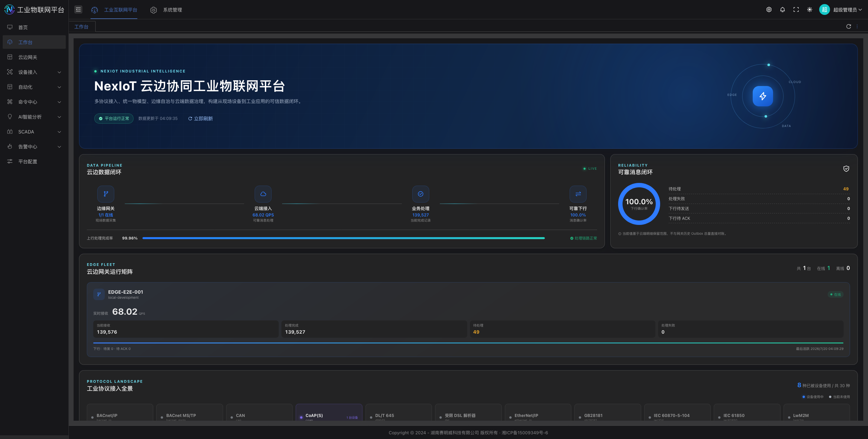
Task: Switch to 系统管理 top menu
Action: tap(166, 10)
